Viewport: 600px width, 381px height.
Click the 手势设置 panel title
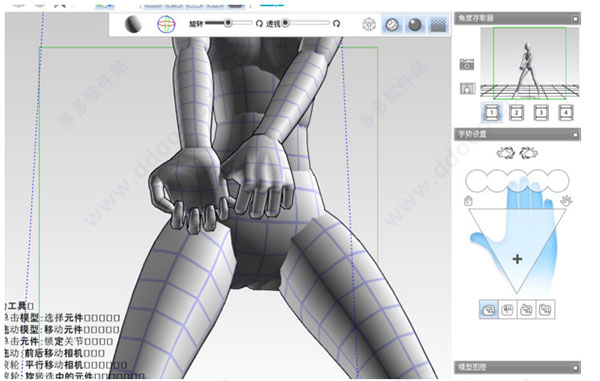(472, 134)
